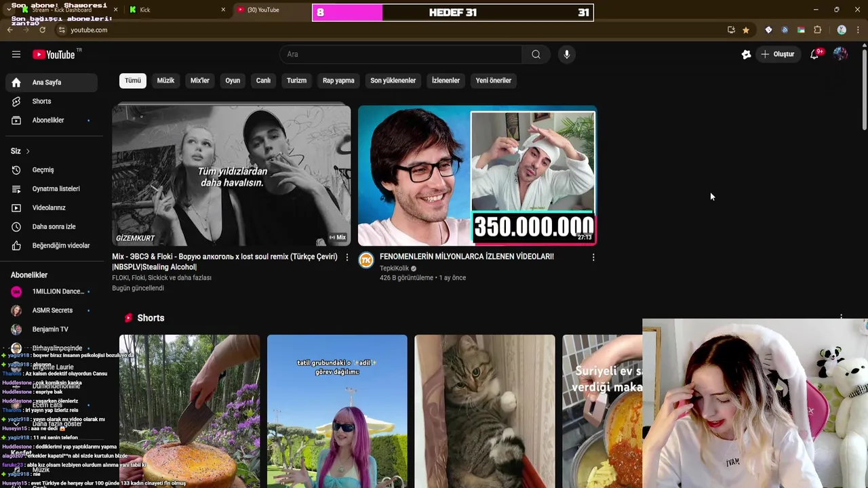Select the Tümü filter chip
Image resolution: width=868 pixels, height=488 pixels.
click(133, 81)
